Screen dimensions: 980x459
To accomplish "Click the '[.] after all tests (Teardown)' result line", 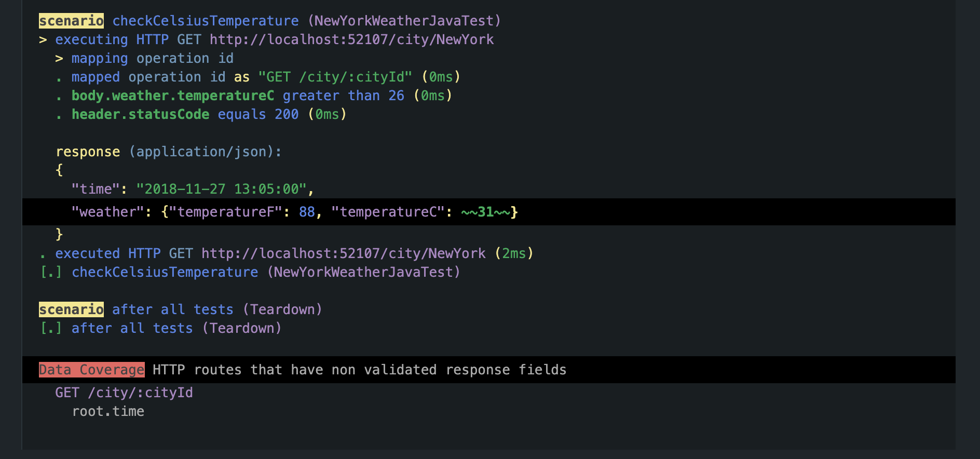I will click(161, 328).
